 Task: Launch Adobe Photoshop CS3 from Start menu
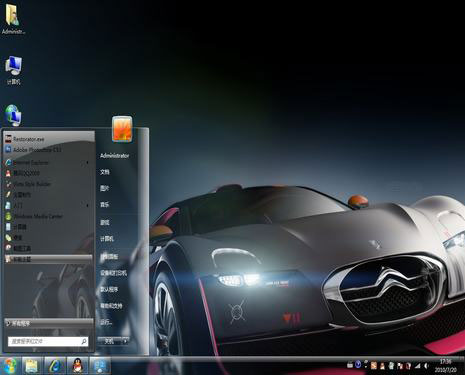[49, 150]
